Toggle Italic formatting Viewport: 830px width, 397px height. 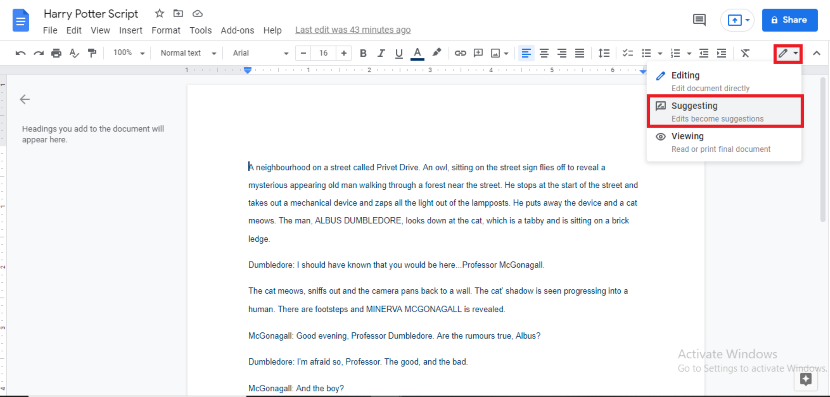381,53
